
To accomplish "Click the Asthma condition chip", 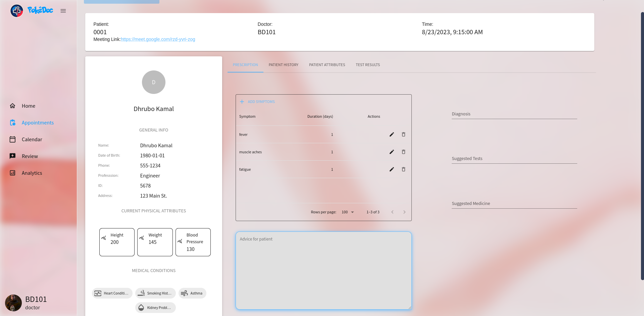I will coord(192,293).
